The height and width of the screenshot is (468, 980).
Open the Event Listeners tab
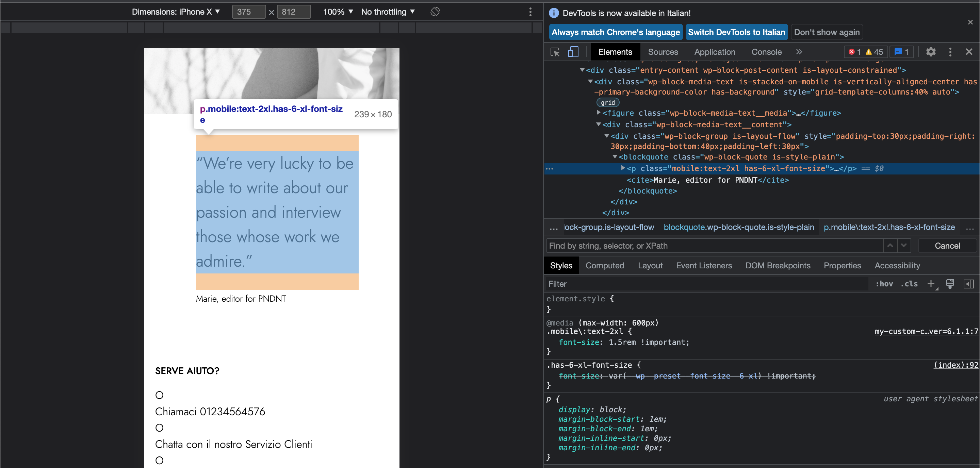click(x=703, y=265)
